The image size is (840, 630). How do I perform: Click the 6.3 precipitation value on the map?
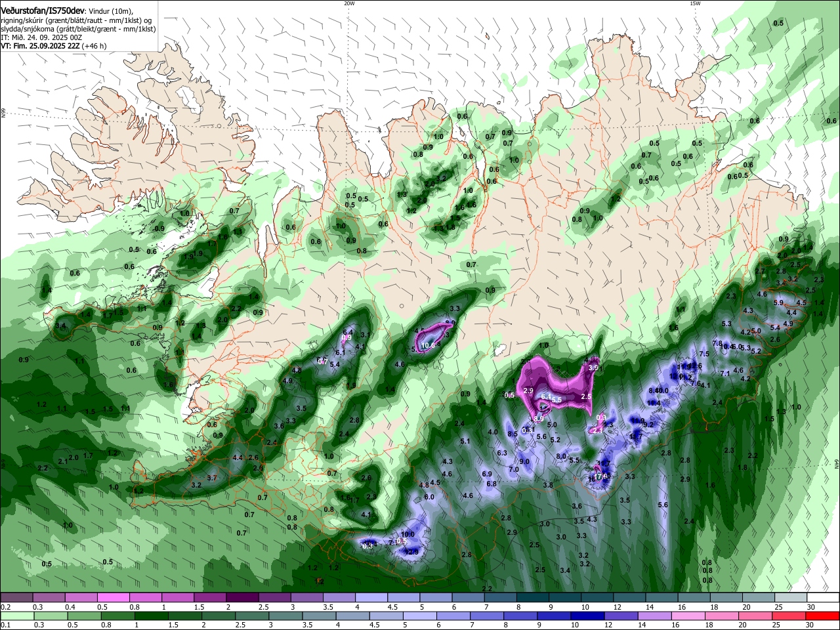point(502,453)
